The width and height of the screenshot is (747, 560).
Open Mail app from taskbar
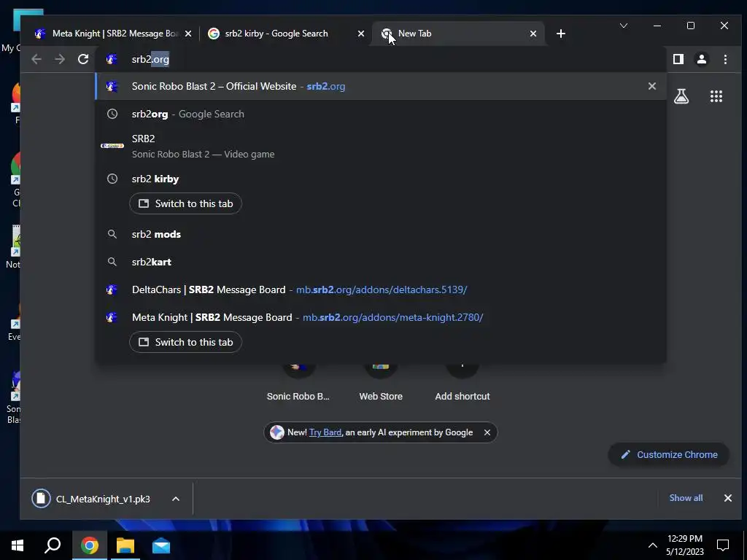point(161,545)
